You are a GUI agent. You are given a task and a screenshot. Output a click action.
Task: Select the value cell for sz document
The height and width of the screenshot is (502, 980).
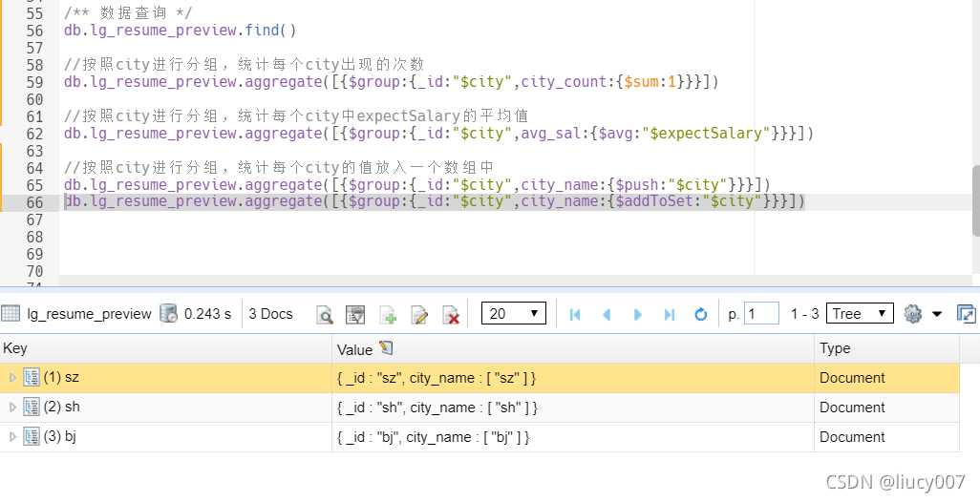573,378
